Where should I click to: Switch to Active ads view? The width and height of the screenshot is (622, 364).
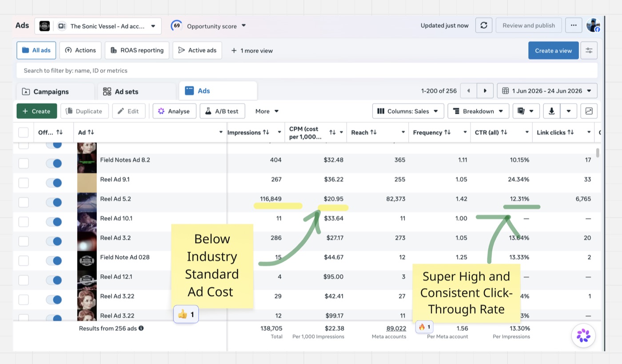point(197,50)
